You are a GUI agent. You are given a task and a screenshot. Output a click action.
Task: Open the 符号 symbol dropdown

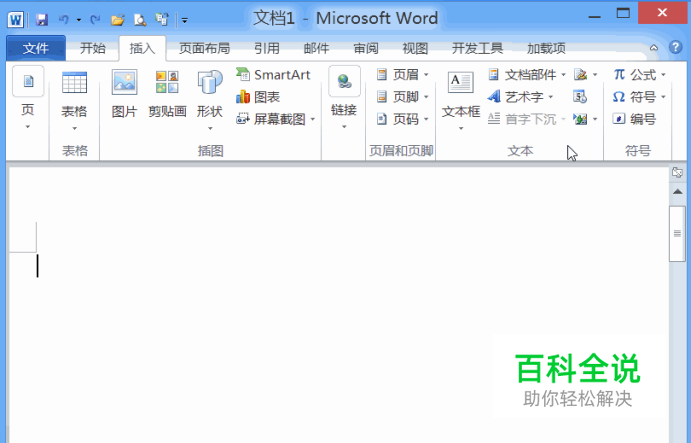click(639, 97)
